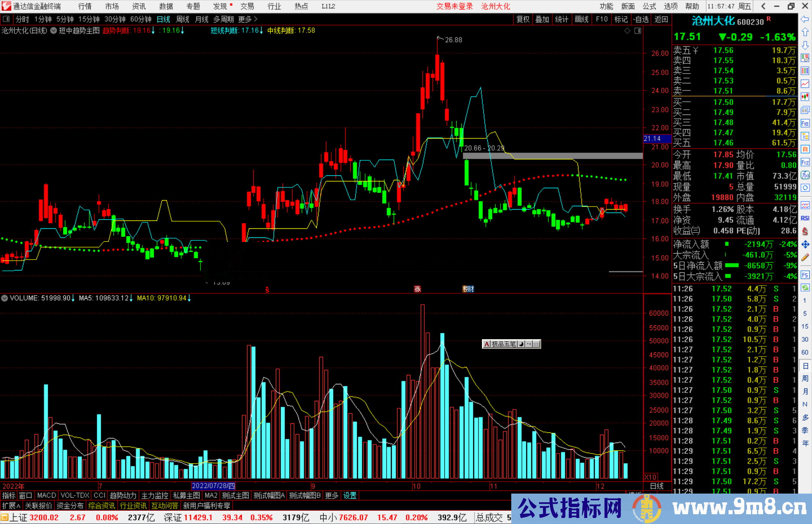Click the candlestick chart sidebar icon
Screen dimensions: 812x524
click(x=805, y=97)
